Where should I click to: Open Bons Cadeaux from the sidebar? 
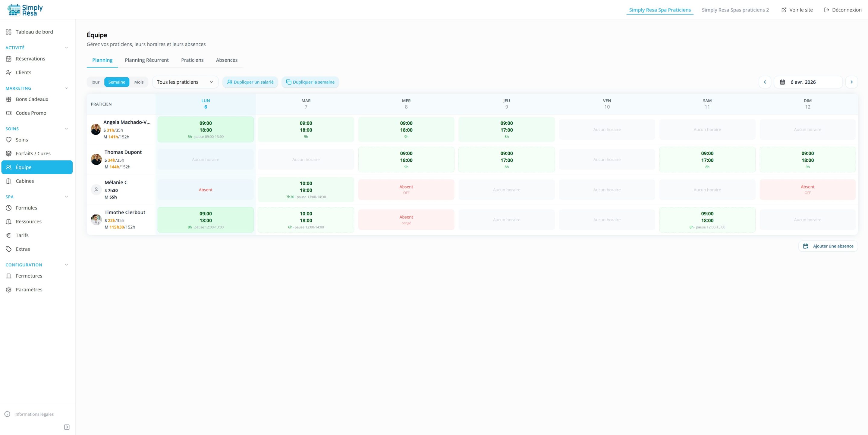tap(32, 99)
